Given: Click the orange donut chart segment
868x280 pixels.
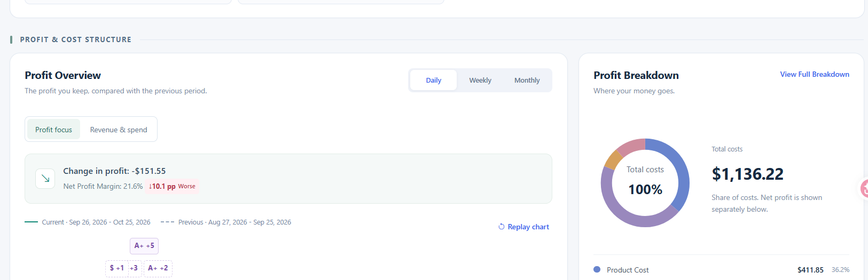Looking at the screenshot, I should tap(613, 159).
